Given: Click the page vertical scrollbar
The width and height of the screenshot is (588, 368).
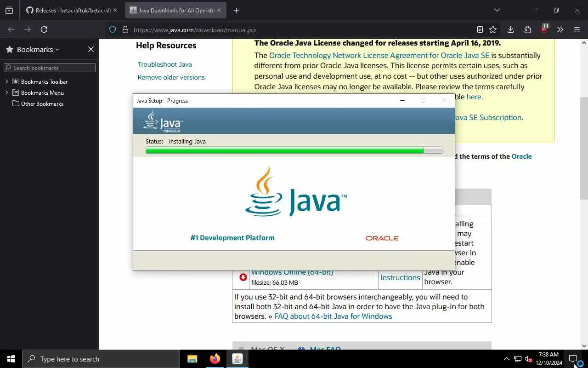Looking at the screenshot, I should click(x=584, y=147).
